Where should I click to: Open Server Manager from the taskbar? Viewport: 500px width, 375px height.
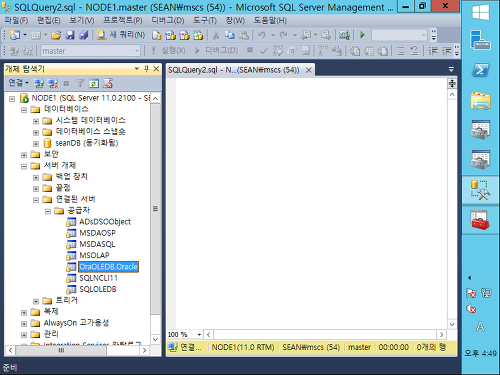tap(480, 40)
